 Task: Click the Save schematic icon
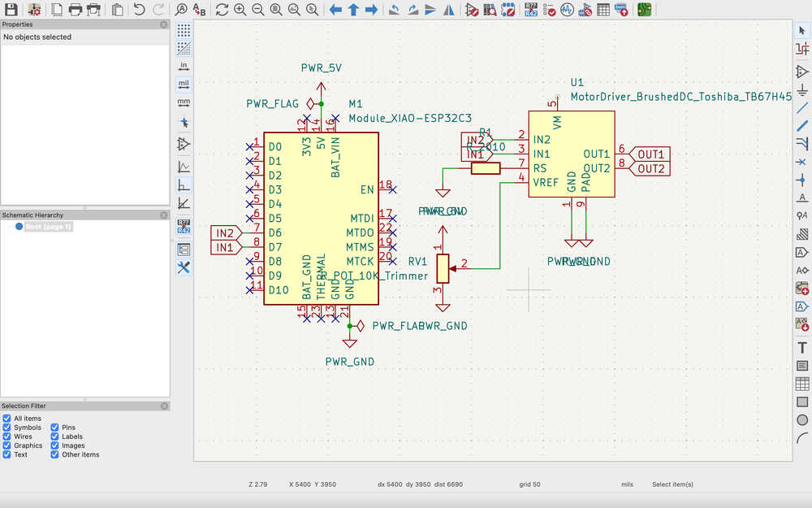[x=11, y=10]
